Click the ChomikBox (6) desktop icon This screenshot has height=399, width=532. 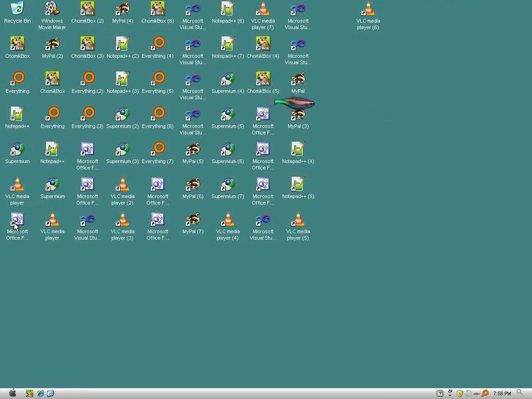pos(158,12)
